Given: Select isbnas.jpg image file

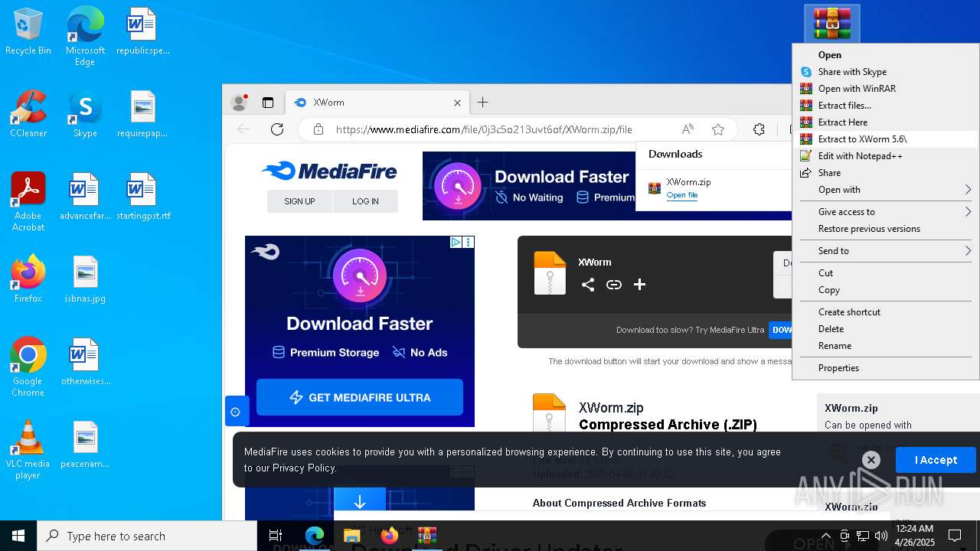Looking at the screenshot, I should [x=85, y=280].
